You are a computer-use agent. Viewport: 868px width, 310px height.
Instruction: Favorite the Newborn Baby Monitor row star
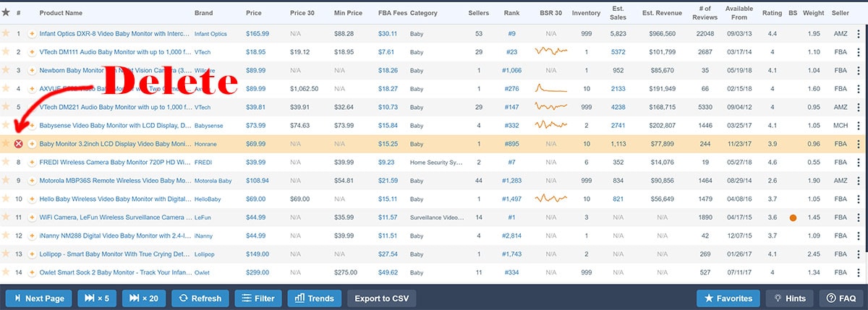[x=7, y=70]
